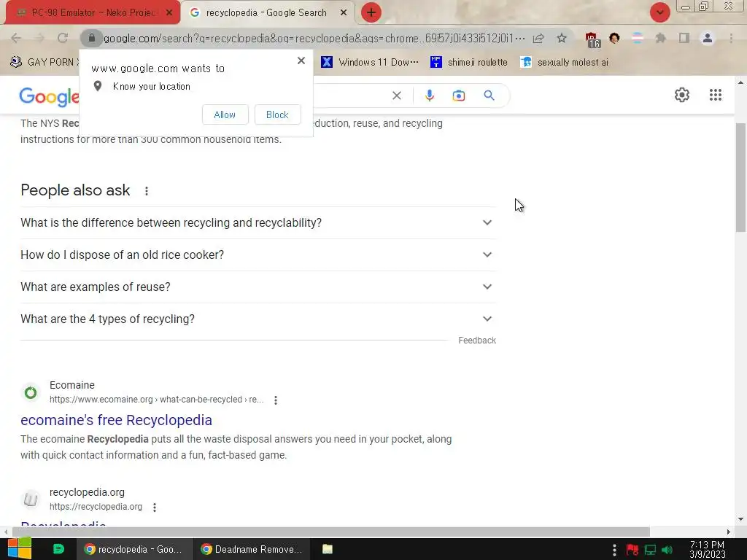747x560 pixels.
Task: Open the green chat app in taskbar
Action: [58, 549]
